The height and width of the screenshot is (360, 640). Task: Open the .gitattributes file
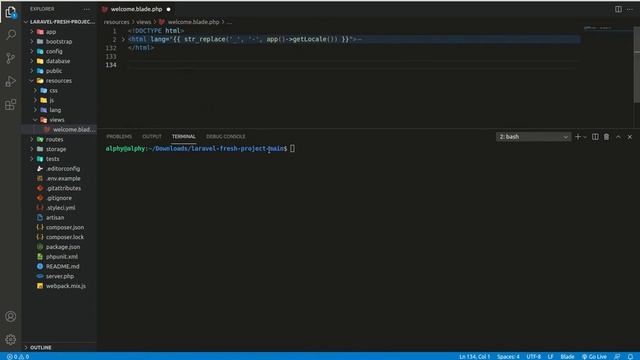point(63,188)
